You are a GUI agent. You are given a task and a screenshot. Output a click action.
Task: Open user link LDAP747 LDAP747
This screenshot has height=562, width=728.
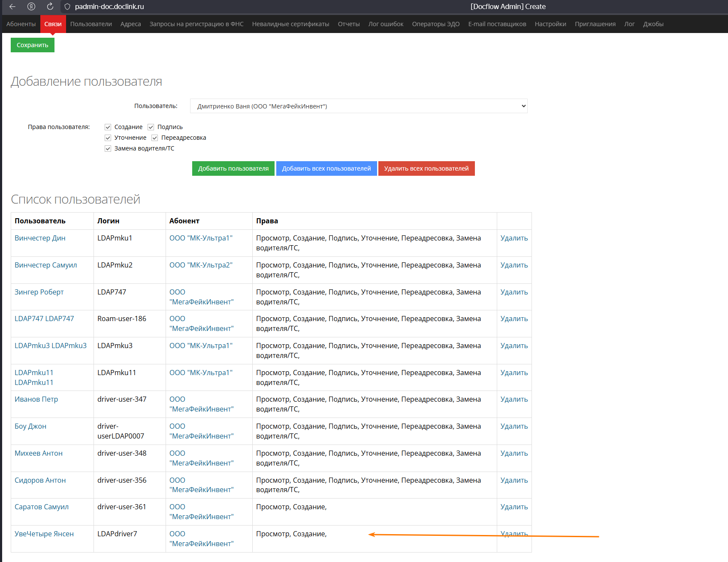click(44, 319)
